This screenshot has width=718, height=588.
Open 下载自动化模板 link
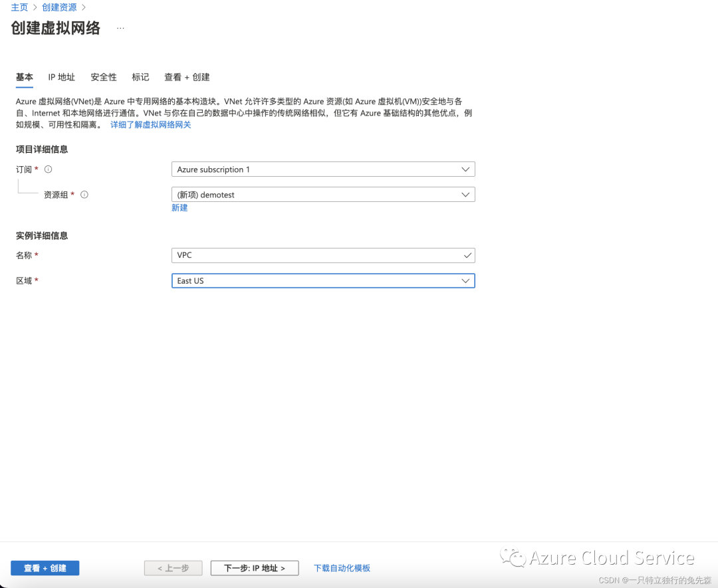click(x=342, y=568)
